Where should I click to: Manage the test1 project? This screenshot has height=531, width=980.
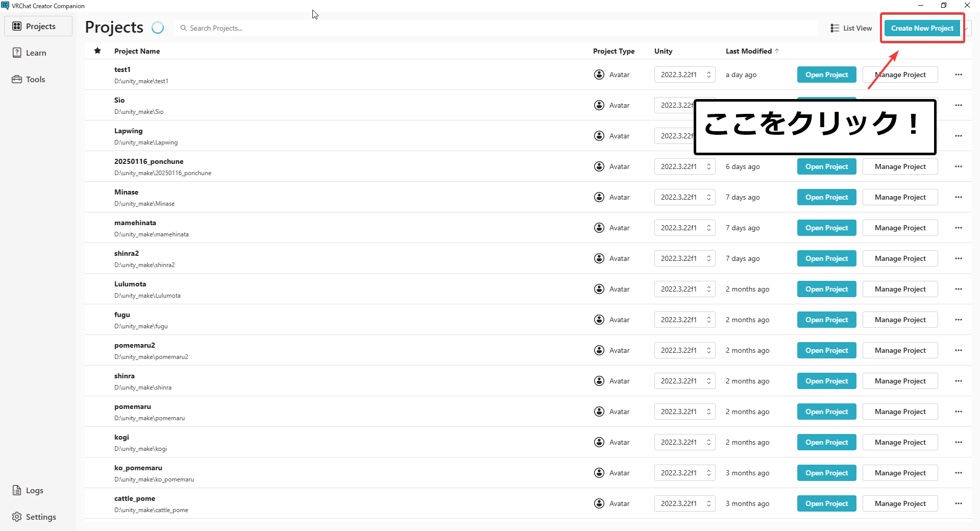tap(900, 75)
